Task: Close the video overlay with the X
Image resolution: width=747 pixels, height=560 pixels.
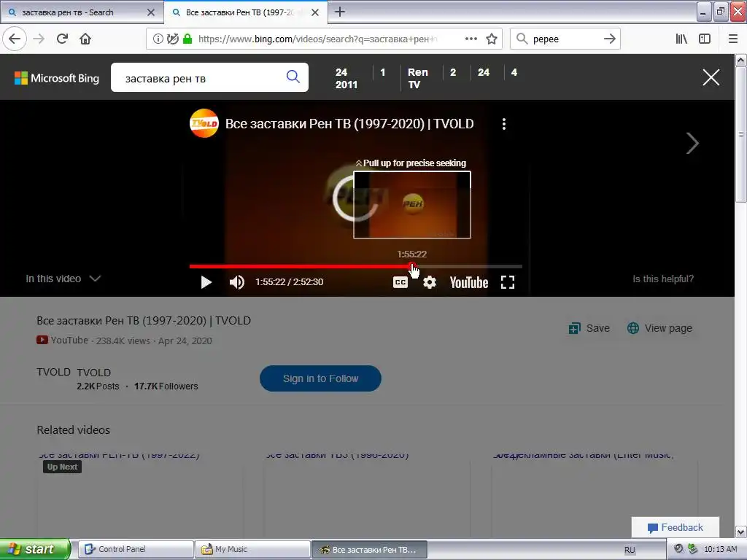Action: click(x=711, y=77)
